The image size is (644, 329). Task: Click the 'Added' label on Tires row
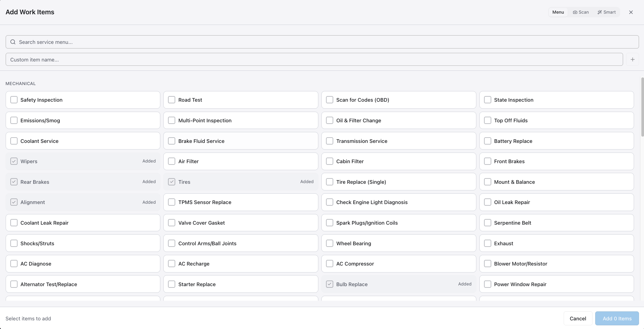coord(307,181)
